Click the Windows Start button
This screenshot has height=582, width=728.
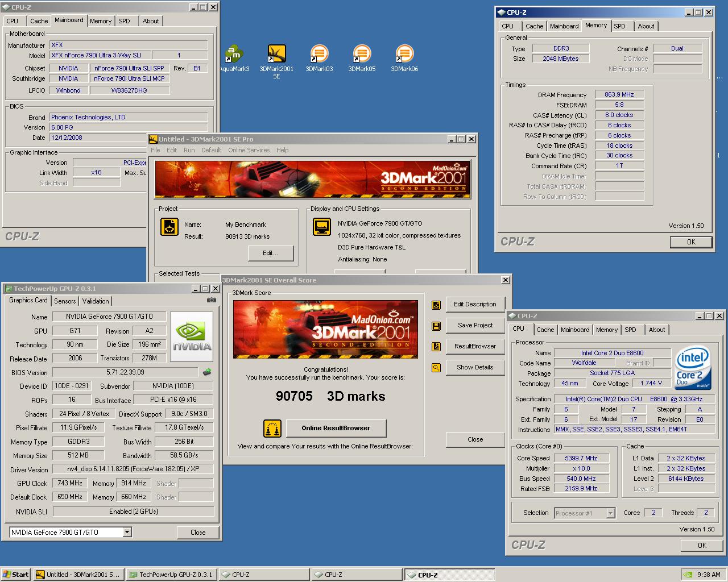[16, 575]
